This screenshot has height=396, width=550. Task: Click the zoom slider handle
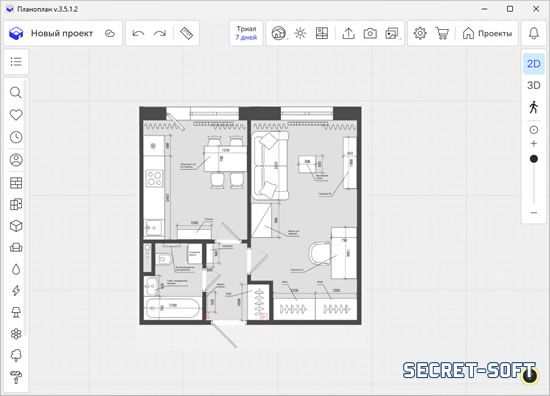pos(534,159)
